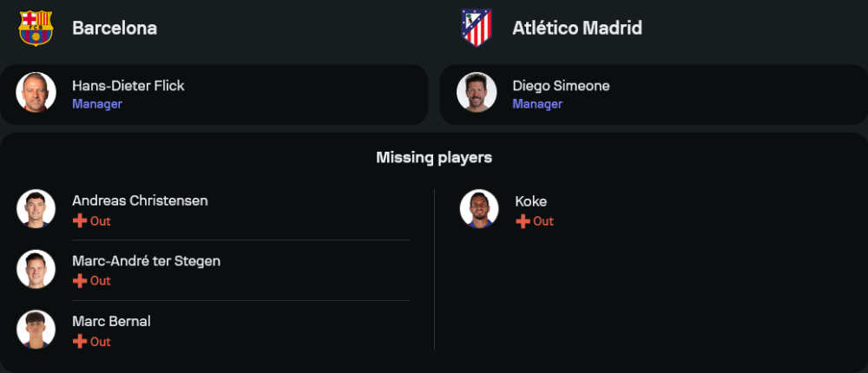Click Andreas Christensen's player photo
This screenshot has height=373, width=868.
coord(36,209)
